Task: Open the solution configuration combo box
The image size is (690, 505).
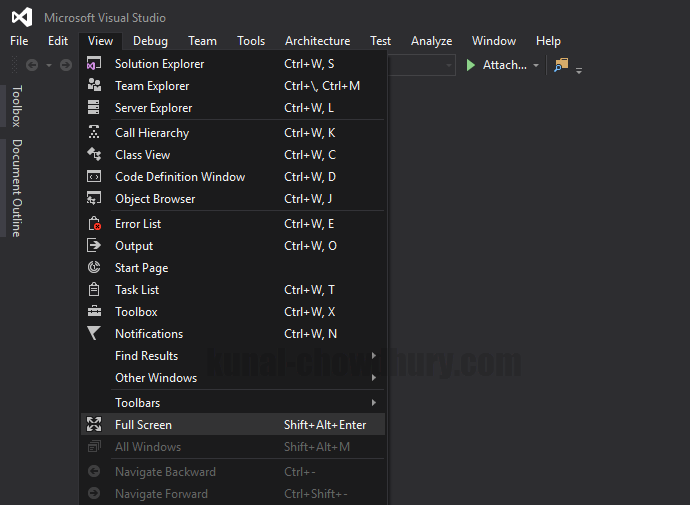Action: tap(422, 66)
